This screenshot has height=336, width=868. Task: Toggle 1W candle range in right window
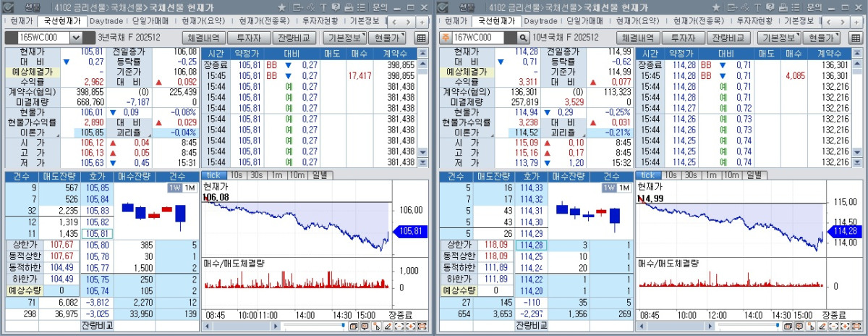(609, 188)
